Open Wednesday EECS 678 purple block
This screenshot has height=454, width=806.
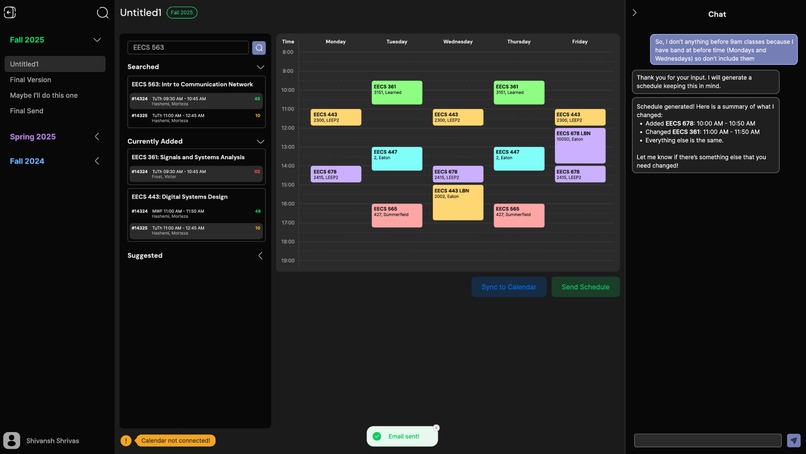[x=458, y=174]
